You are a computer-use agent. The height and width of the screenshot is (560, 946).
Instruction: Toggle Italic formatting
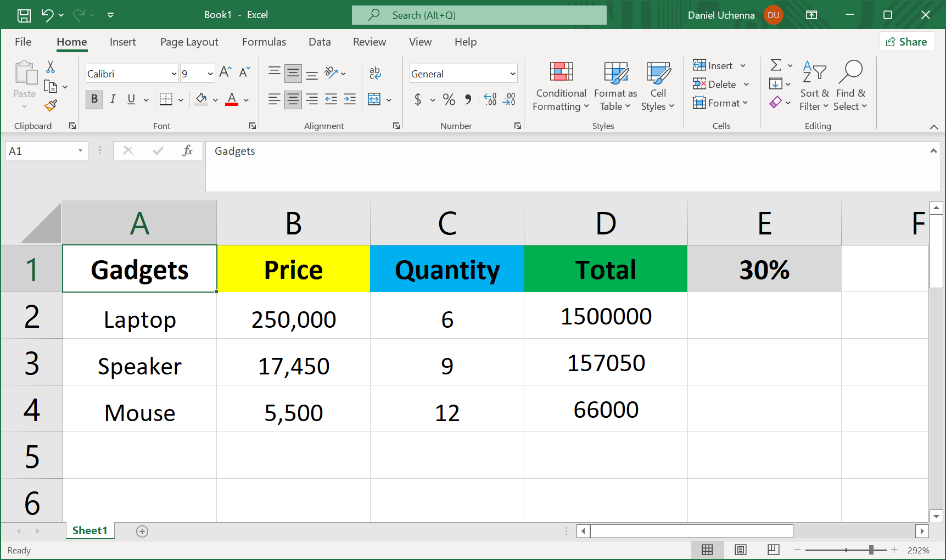[x=113, y=99]
